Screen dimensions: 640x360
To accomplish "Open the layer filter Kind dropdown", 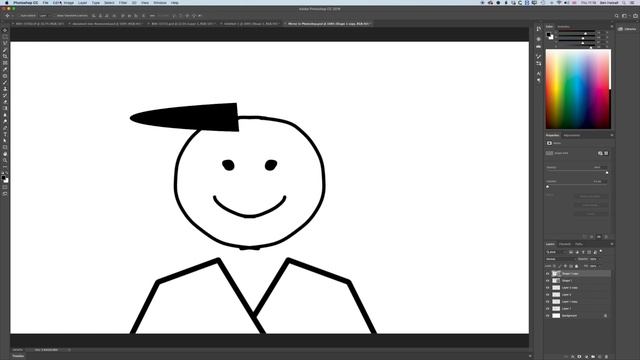I will [556, 252].
